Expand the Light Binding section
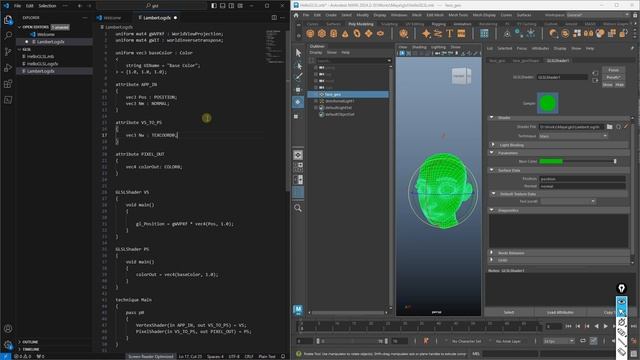 click(x=493, y=145)
